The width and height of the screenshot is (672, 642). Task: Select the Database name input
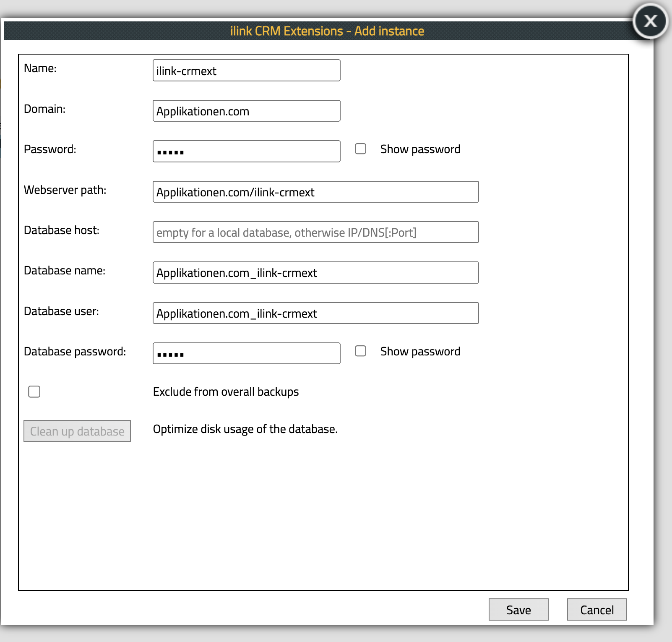tap(315, 272)
